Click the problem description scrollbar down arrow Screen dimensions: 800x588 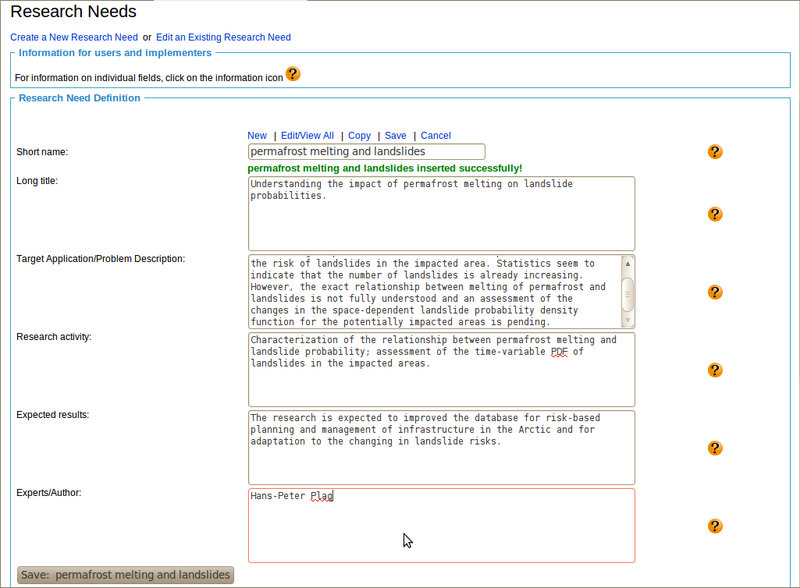[x=628, y=322]
